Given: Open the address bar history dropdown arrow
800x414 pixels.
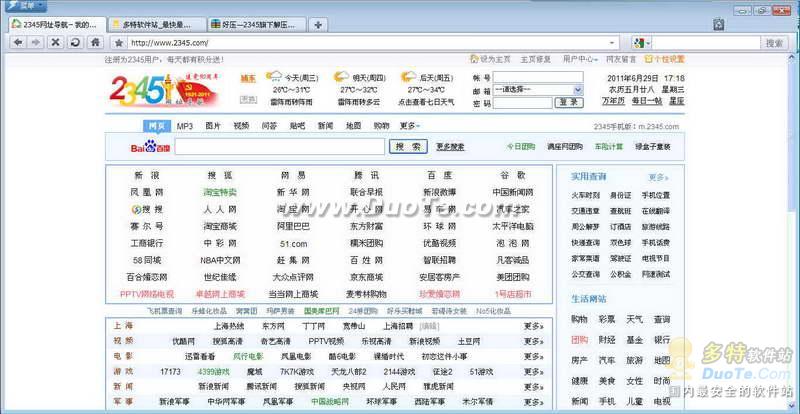Looking at the screenshot, I should coord(611,43).
